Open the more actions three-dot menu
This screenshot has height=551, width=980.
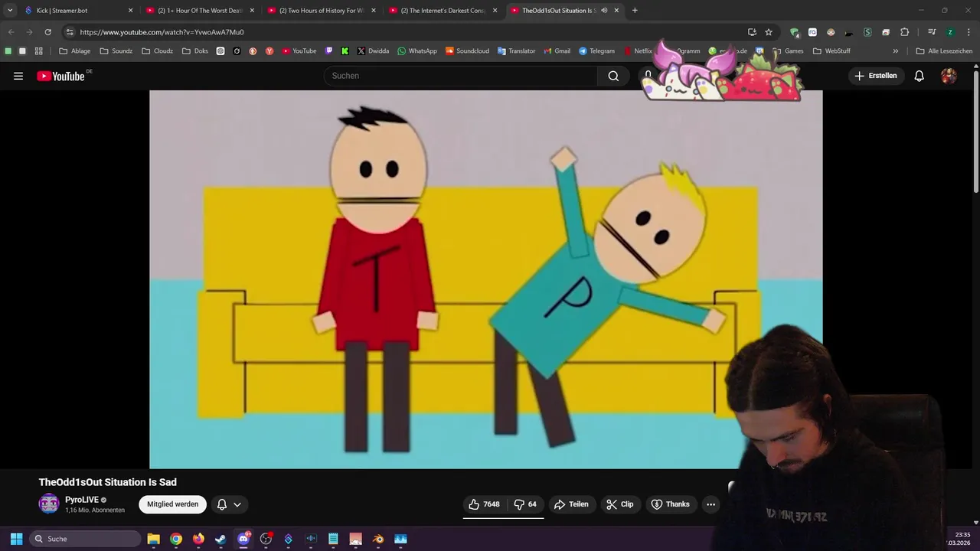point(710,504)
